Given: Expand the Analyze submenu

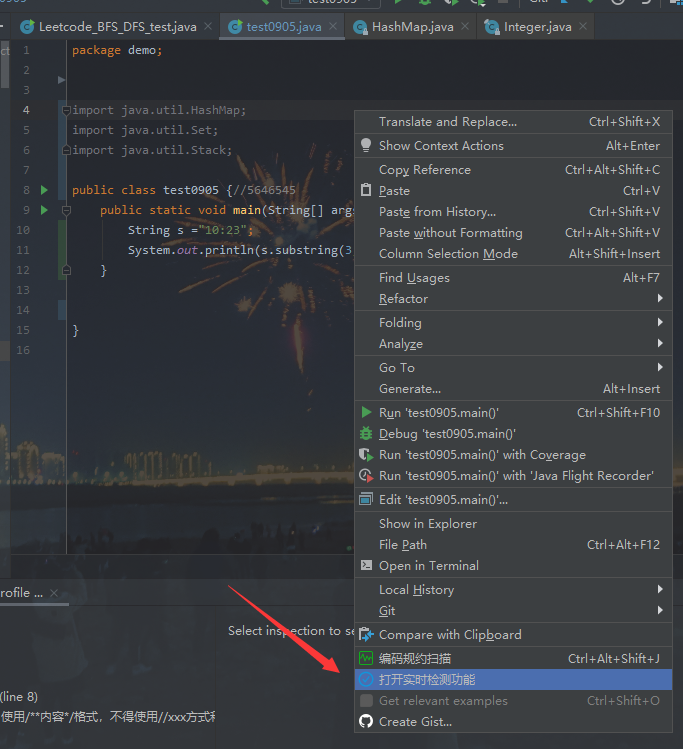Looking at the screenshot, I should point(513,343).
